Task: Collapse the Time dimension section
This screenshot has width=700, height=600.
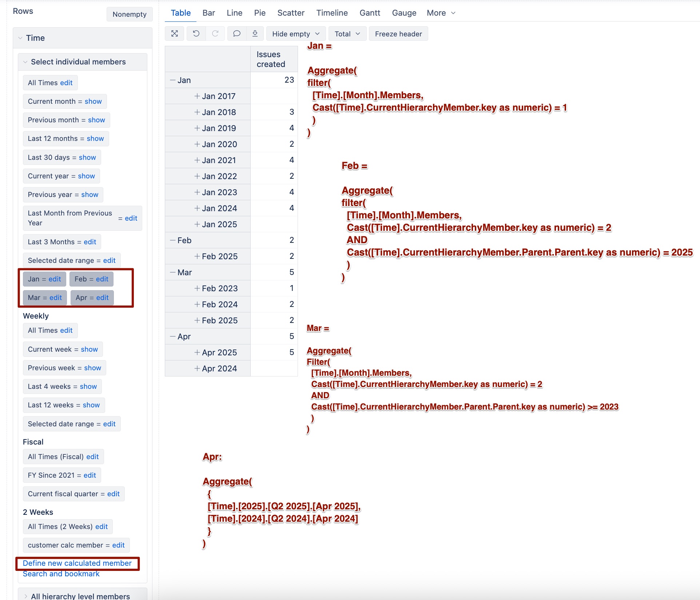Action: [x=20, y=38]
